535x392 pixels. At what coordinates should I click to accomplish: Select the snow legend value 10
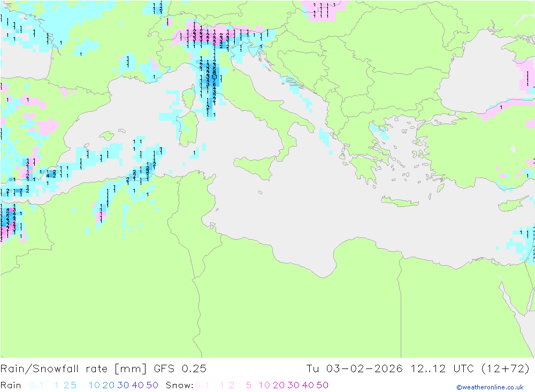pyautogui.click(x=264, y=385)
